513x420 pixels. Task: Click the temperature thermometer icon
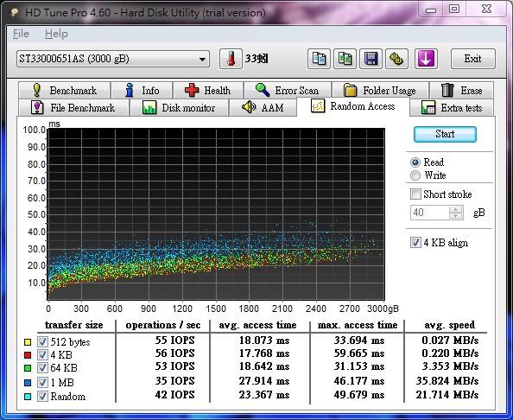coord(231,59)
